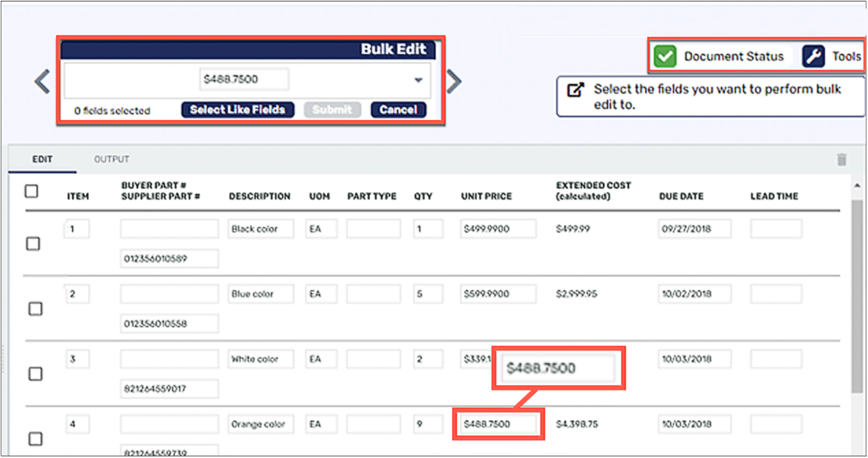868x458 pixels.
Task: Check the row 1 Black color checkbox
Action: click(x=33, y=244)
